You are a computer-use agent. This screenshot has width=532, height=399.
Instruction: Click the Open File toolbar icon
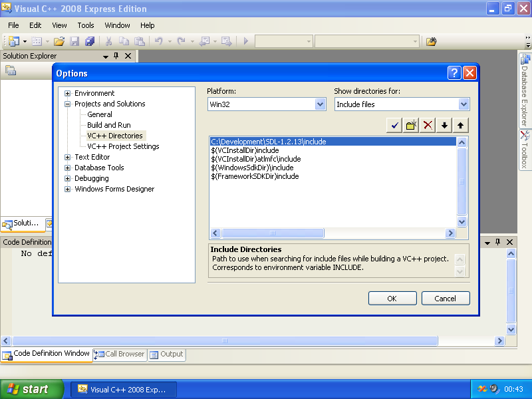pyautogui.click(x=59, y=41)
